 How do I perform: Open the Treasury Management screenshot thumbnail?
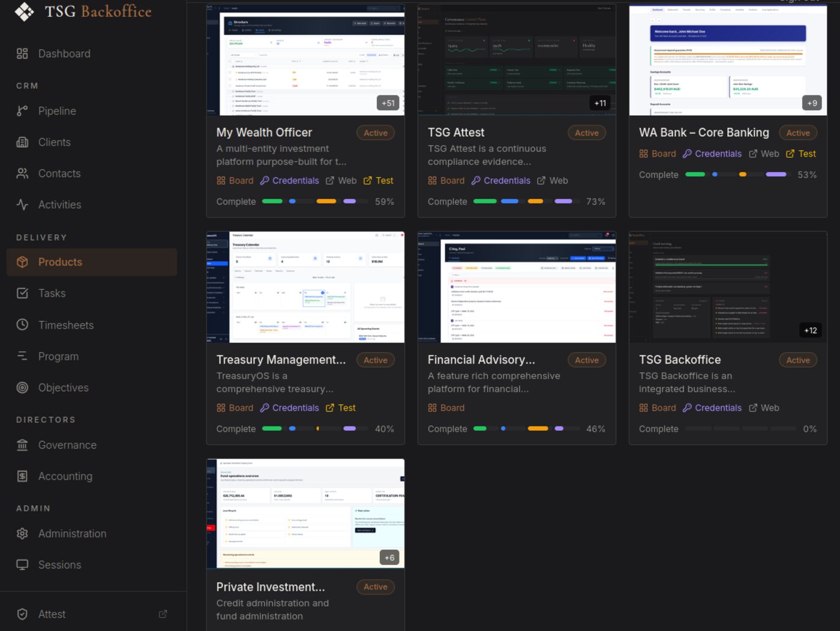305,287
